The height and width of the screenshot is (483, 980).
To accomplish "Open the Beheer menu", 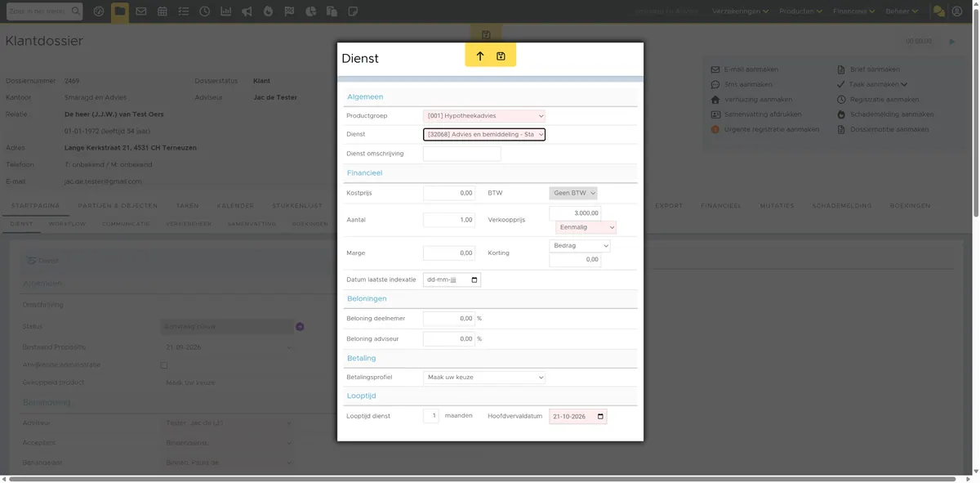I will point(902,11).
